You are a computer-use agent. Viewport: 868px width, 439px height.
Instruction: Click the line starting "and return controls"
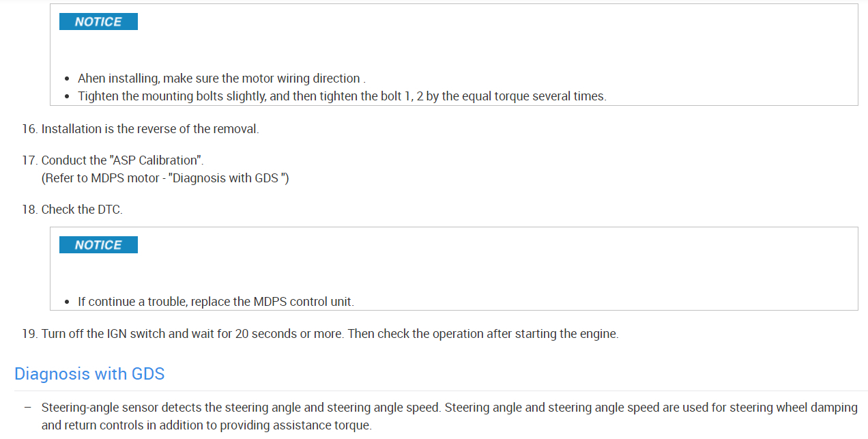[x=206, y=425]
